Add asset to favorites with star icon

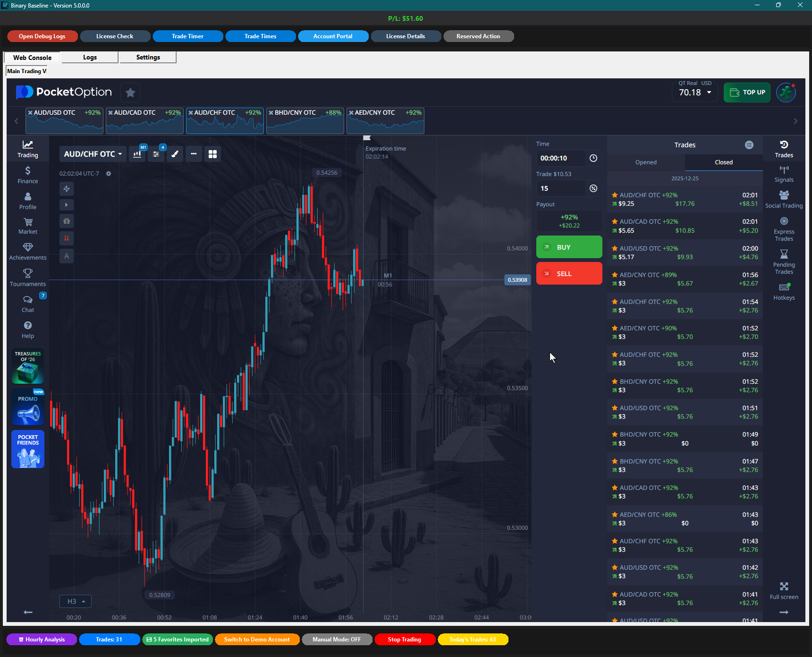click(x=130, y=93)
